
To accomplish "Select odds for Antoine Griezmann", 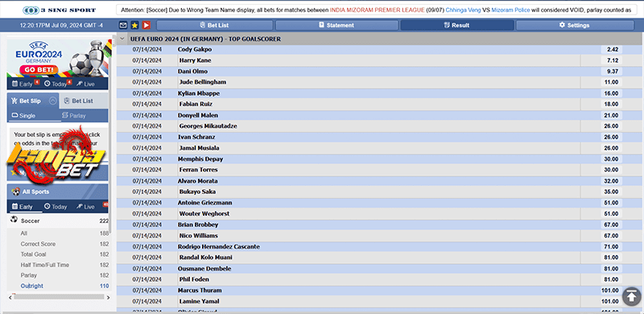I will click(x=613, y=203).
